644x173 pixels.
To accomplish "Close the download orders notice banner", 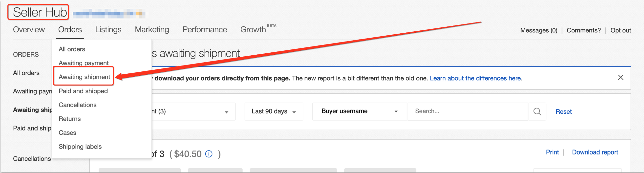I will click(621, 78).
